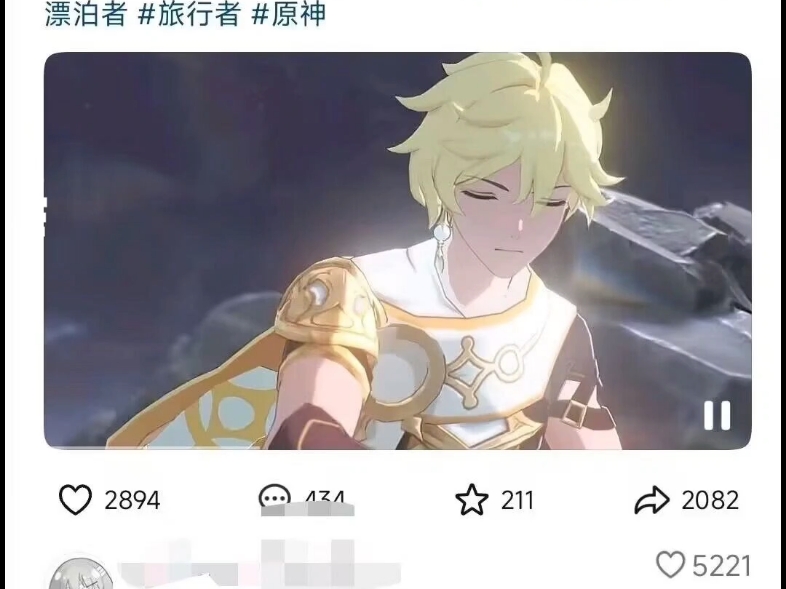Click the 5221 comment likes count

721,566
